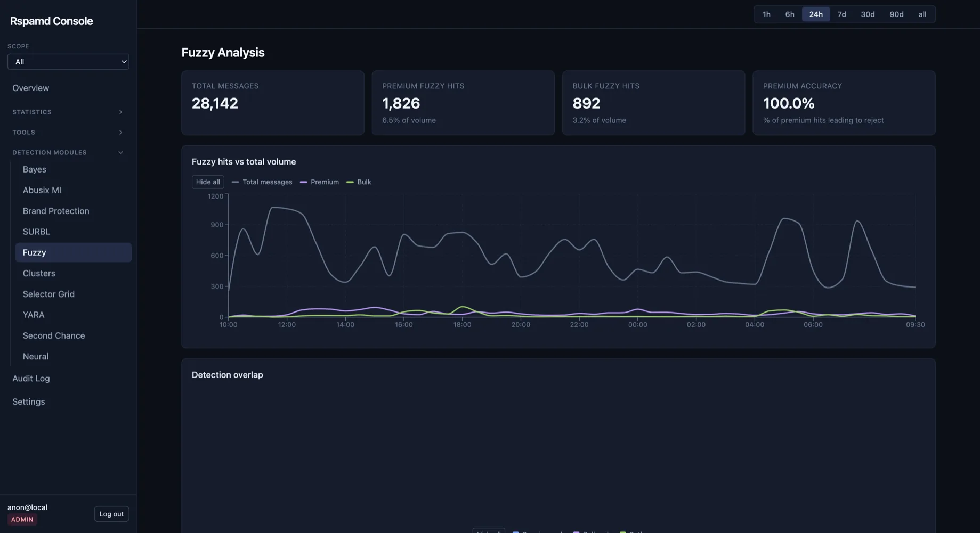Image resolution: width=980 pixels, height=533 pixels.
Task: Click the Tools section header label
Action: point(23,133)
